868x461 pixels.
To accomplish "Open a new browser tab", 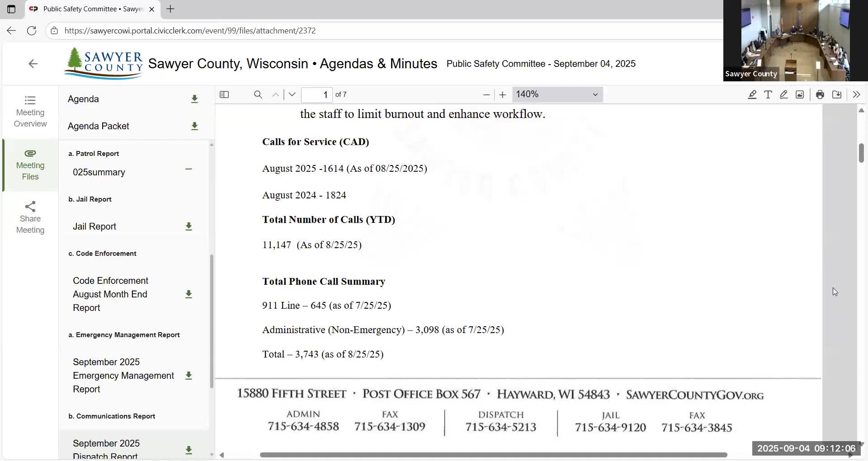I will coord(170,9).
